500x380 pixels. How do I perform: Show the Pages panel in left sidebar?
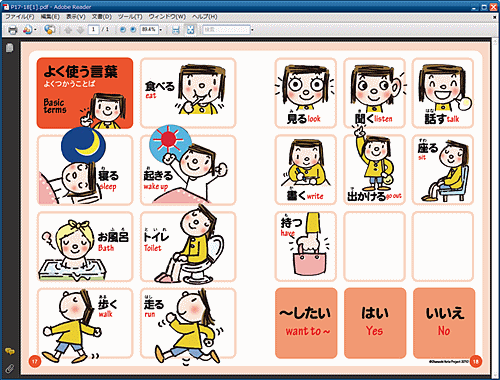click(x=9, y=48)
